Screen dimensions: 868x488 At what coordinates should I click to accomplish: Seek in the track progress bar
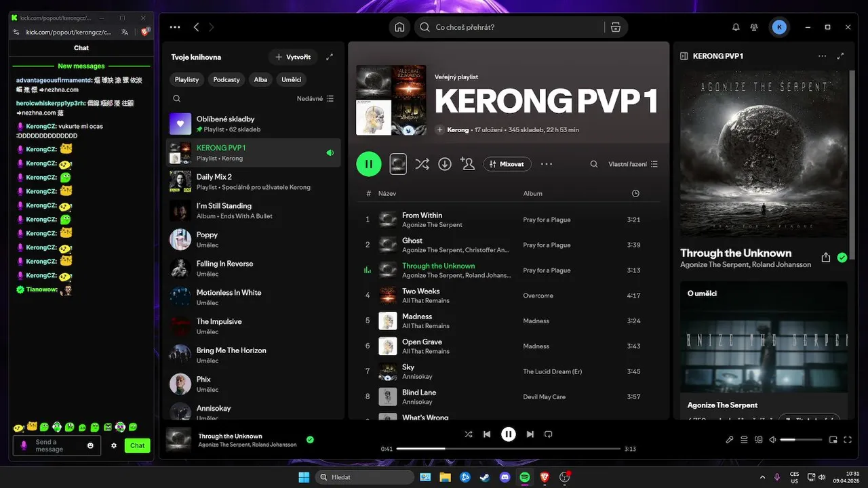click(x=509, y=449)
